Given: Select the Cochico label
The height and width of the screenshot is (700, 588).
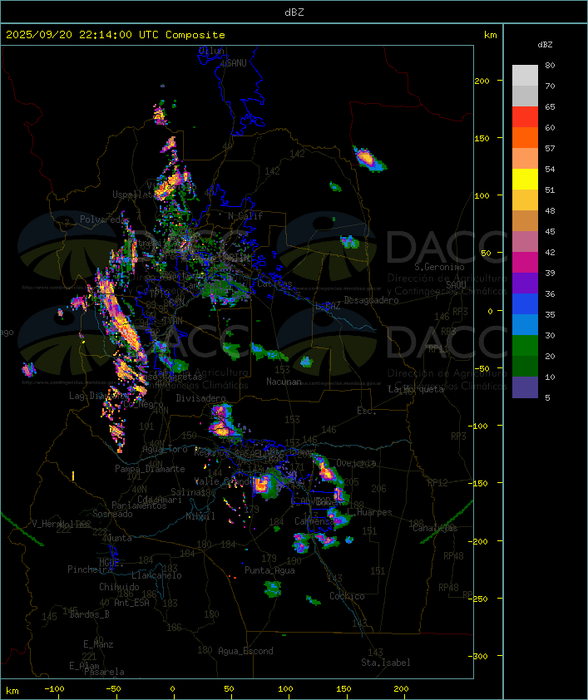Looking at the screenshot, I should click(x=347, y=596).
